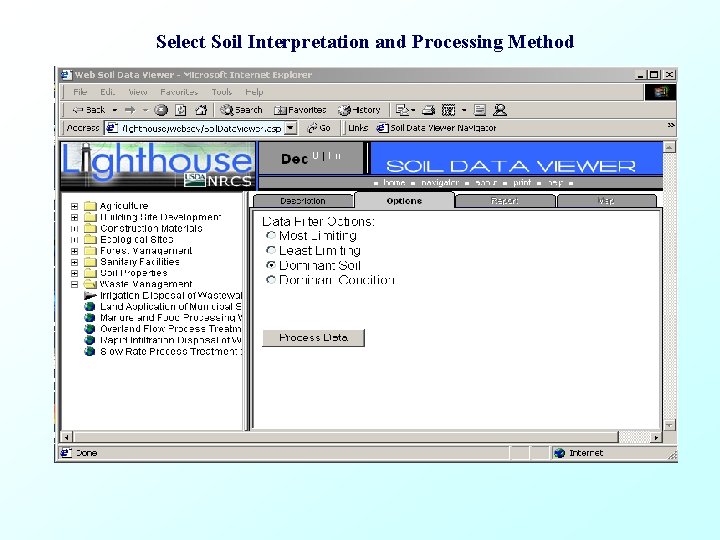Select the Dominant Condition radio button
Image resolution: width=720 pixels, height=540 pixels.
271,280
